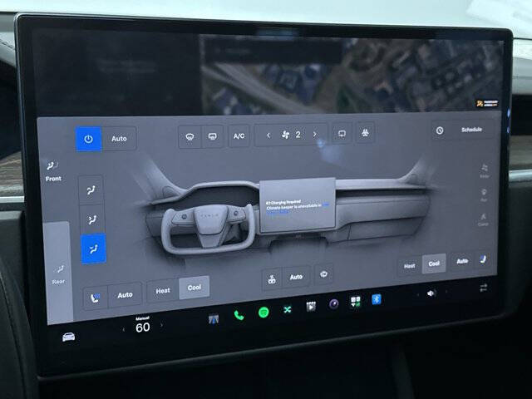
Task: Open the Theater app icon
Action: [x=311, y=307]
